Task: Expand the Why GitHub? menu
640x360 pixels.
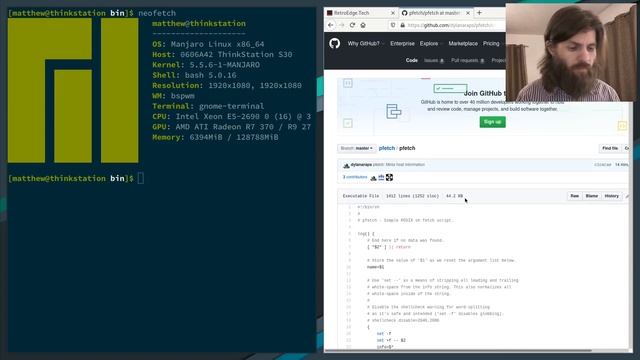Action: pos(365,43)
